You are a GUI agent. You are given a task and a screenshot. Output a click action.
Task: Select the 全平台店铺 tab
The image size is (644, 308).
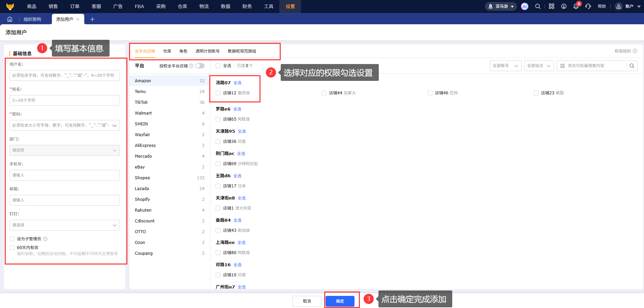145,51
